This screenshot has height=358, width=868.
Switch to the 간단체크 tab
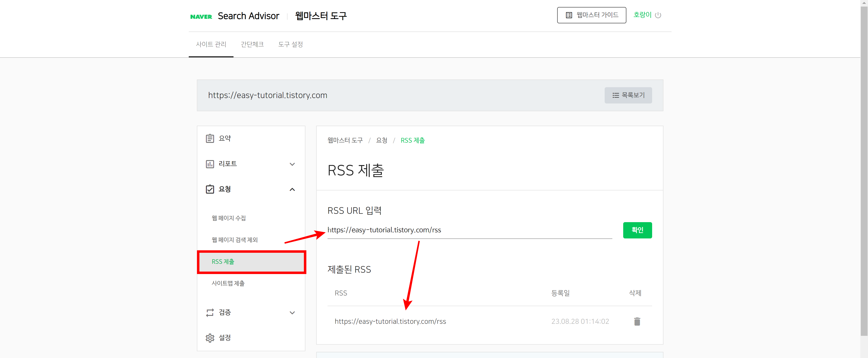coord(252,44)
